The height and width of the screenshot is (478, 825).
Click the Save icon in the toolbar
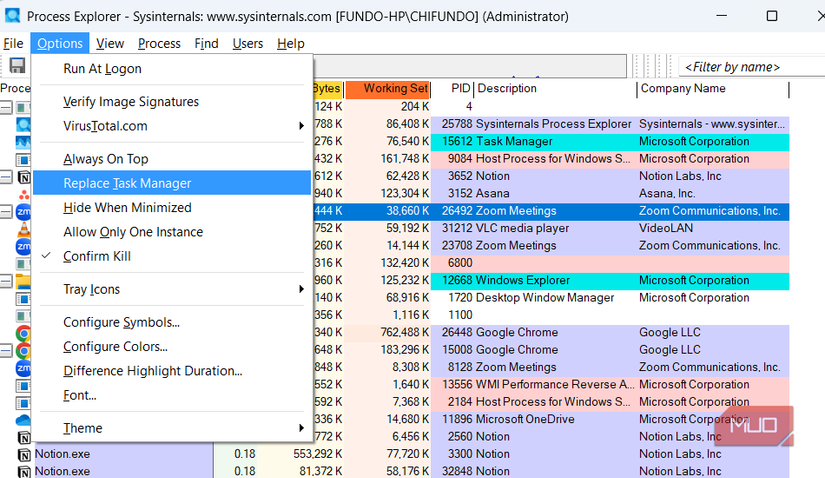coord(17,66)
